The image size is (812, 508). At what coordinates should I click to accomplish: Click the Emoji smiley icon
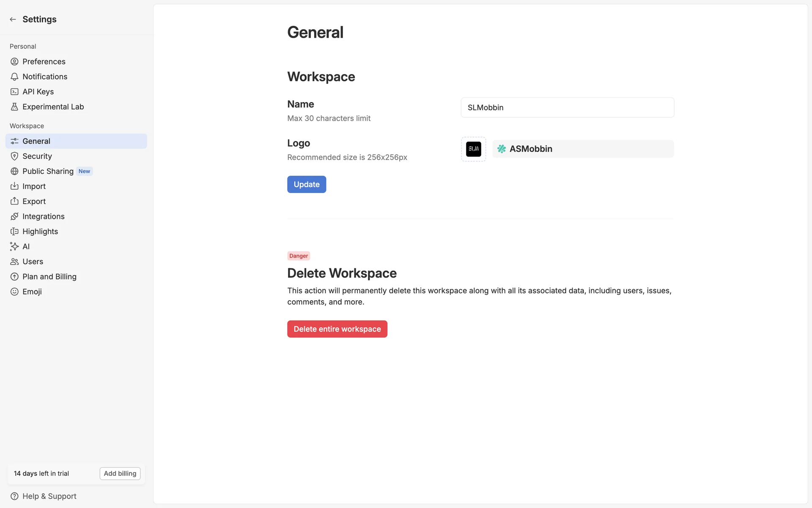14,292
